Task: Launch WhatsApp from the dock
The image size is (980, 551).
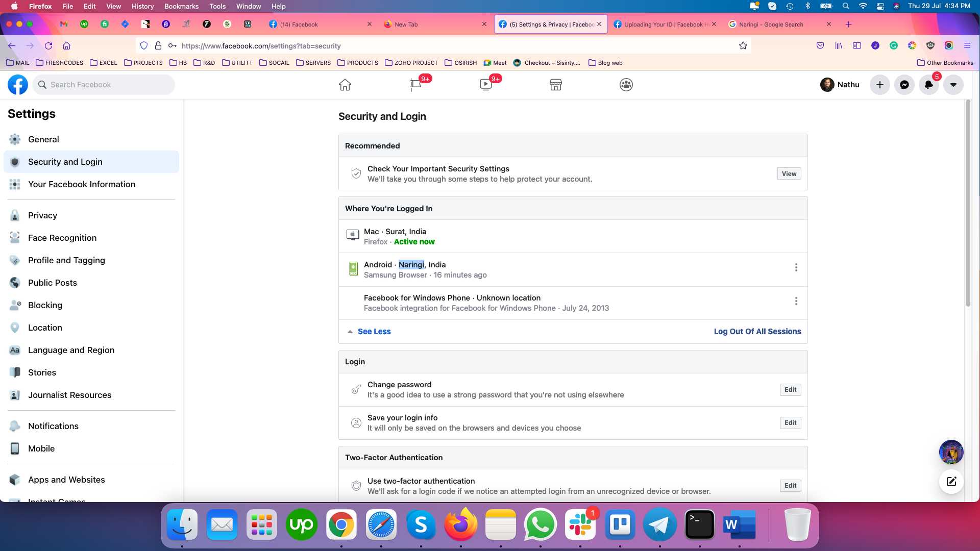Action: click(x=540, y=524)
